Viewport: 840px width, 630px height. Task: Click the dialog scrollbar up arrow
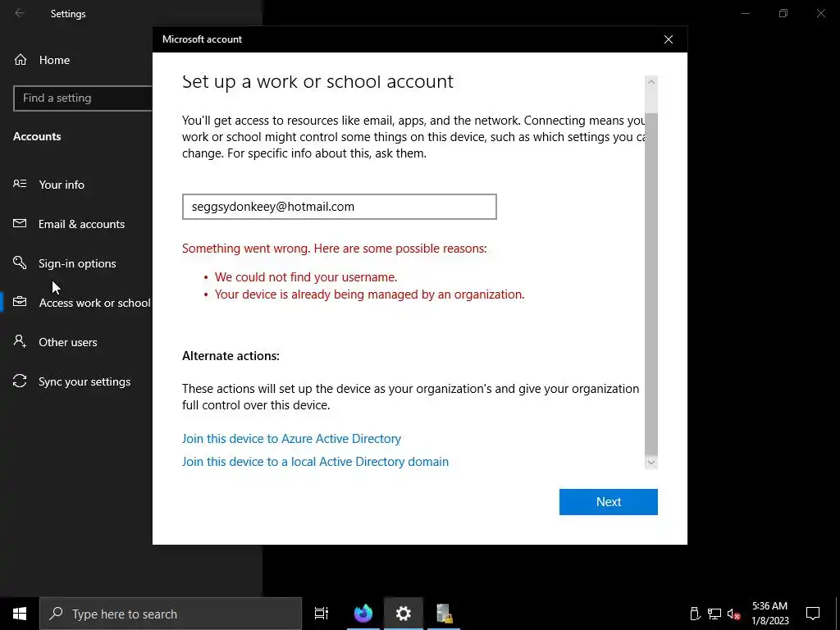(x=651, y=82)
